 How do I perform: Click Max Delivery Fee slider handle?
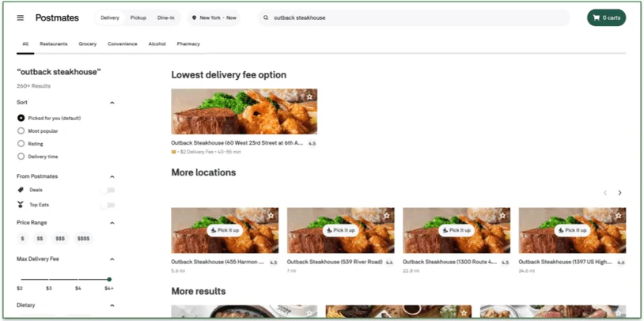(109, 280)
